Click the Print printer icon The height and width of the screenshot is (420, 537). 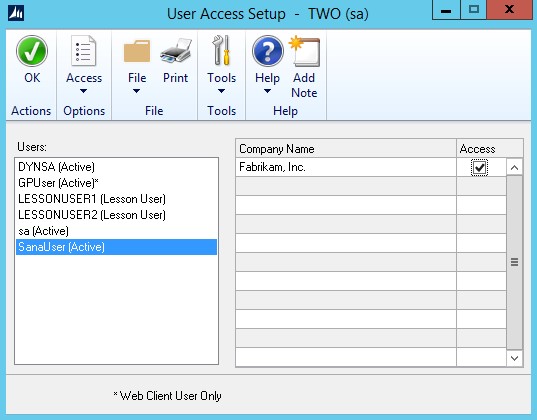[x=176, y=51]
